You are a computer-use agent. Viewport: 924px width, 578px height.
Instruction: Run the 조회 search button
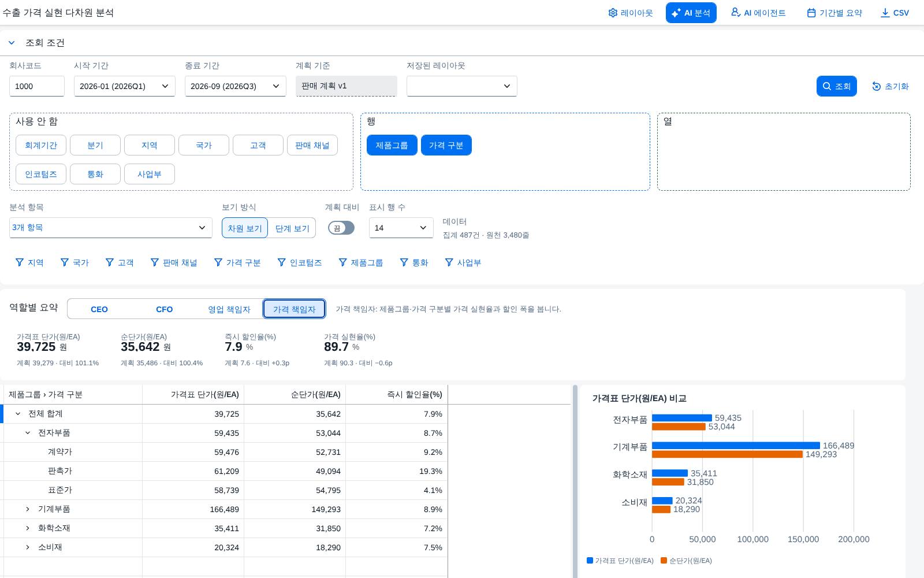(836, 86)
